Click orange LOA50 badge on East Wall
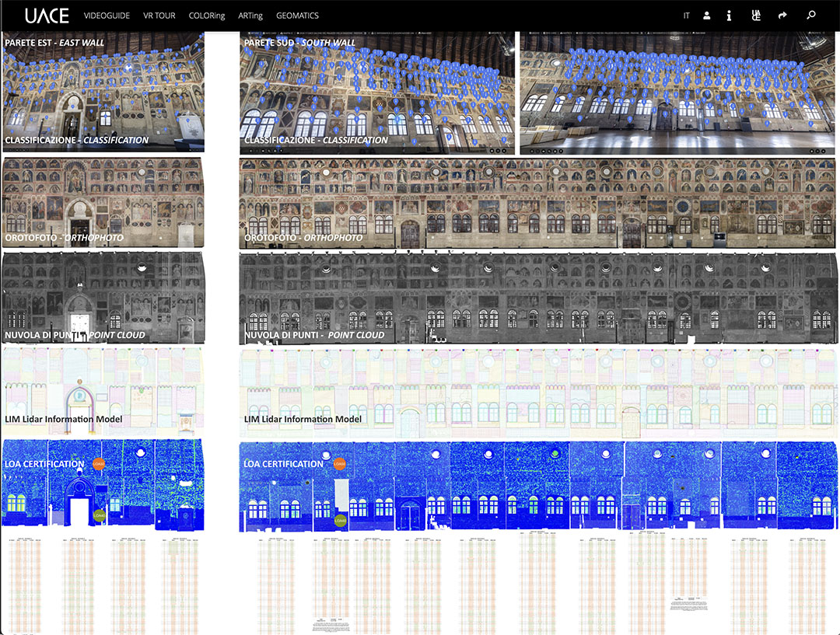The image size is (840, 635). coord(99,463)
